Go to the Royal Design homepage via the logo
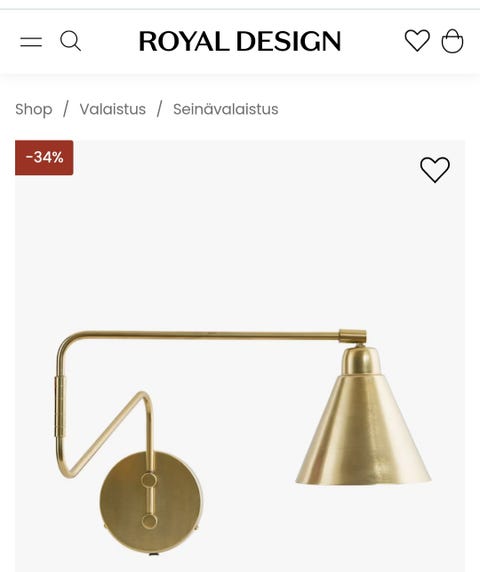The width and height of the screenshot is (480, 572). pos(240,41)
